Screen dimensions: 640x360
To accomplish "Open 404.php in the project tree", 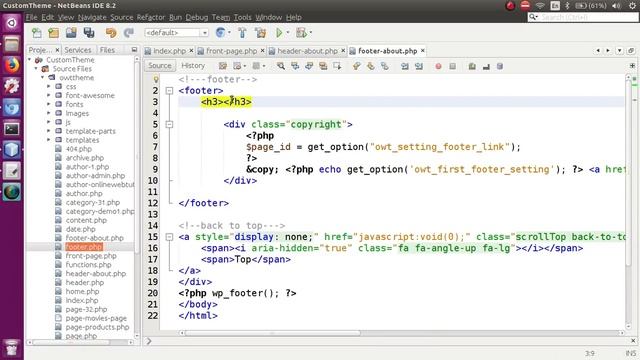I will [78, 149].
